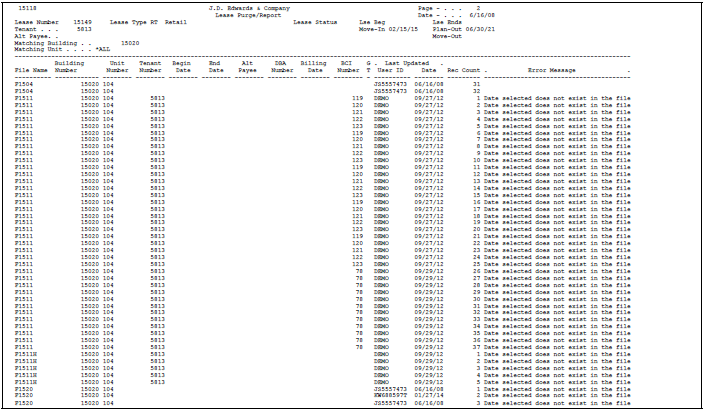704x411 pixels.
Task: Click the 'Lease Status' label
Action: point(315,22)
